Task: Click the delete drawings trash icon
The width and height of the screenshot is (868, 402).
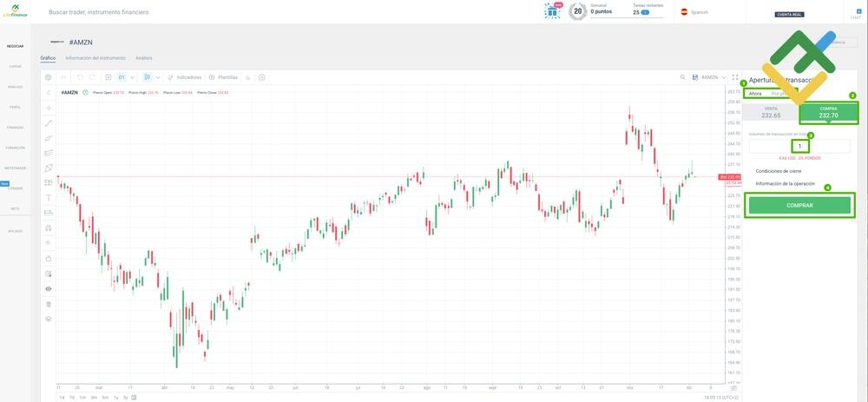Action: (x=48, y=304)
